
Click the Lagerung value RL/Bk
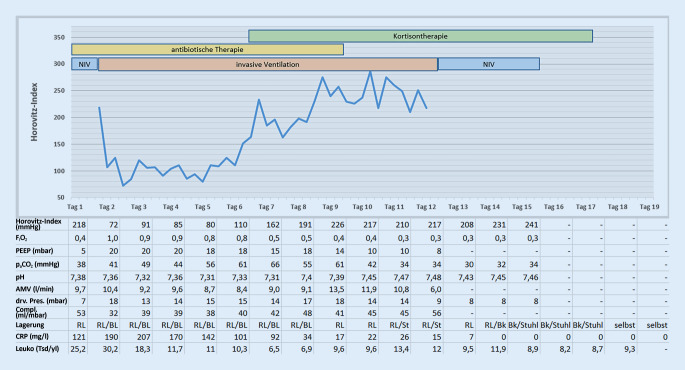point(495,325)
